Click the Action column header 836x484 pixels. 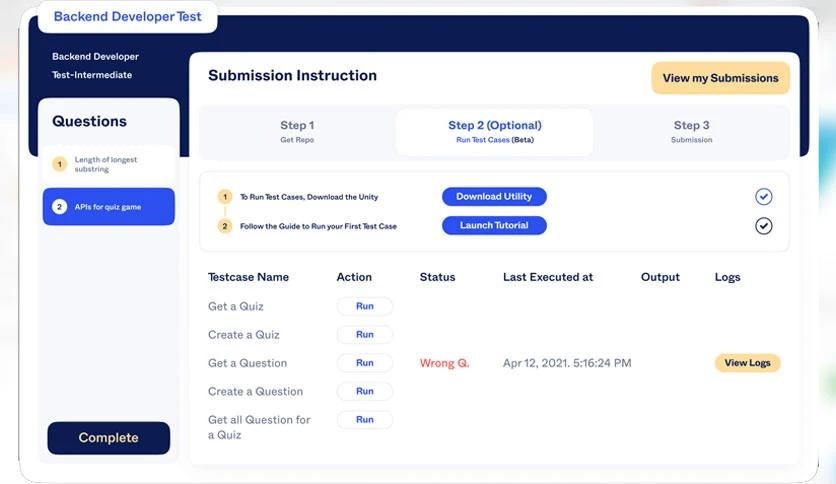click(354, 277)
